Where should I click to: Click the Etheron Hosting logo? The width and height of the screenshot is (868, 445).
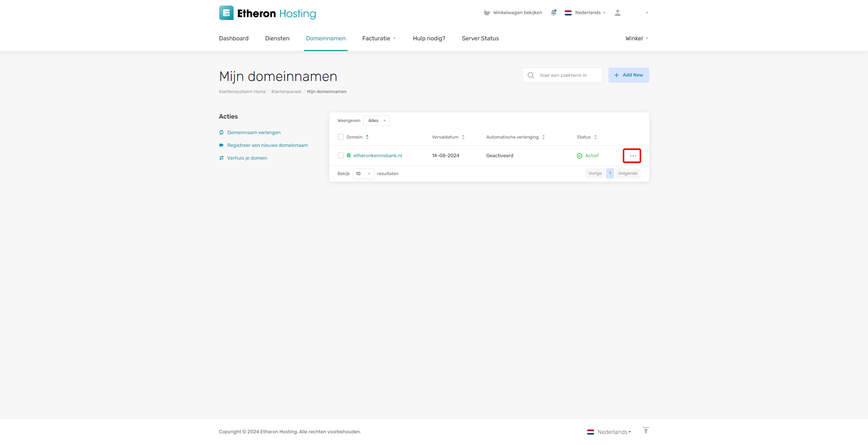pyautogui.click(x=267, y=13)
